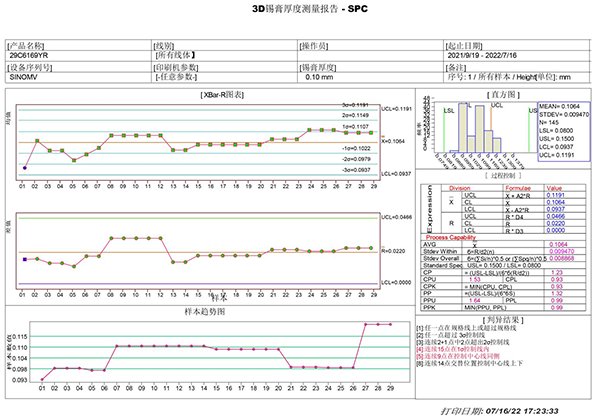The height and width of the screenshot is (418, 600).
Task: Click the first point on trend chart
Action: click(42, 380)
